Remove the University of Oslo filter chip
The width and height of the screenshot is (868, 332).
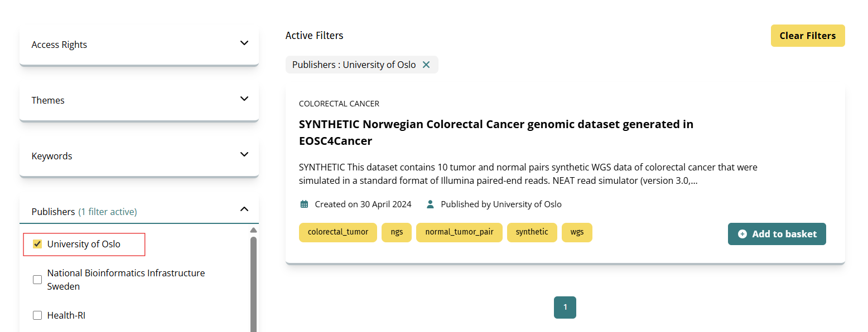[x=426, y=65]
